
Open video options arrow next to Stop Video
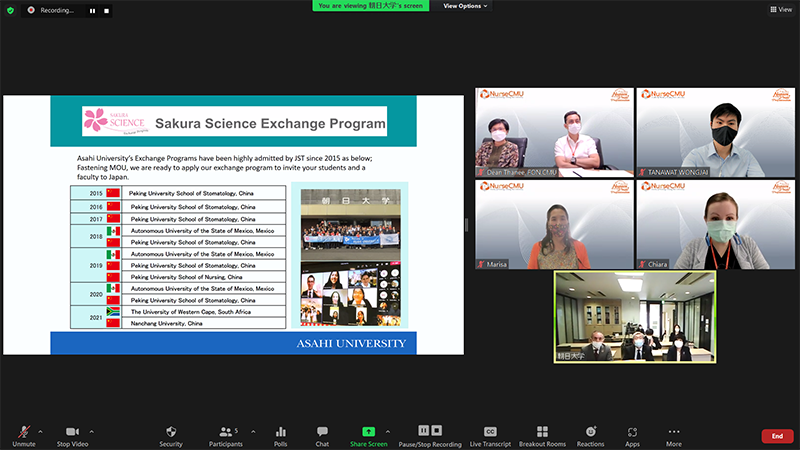91,432
